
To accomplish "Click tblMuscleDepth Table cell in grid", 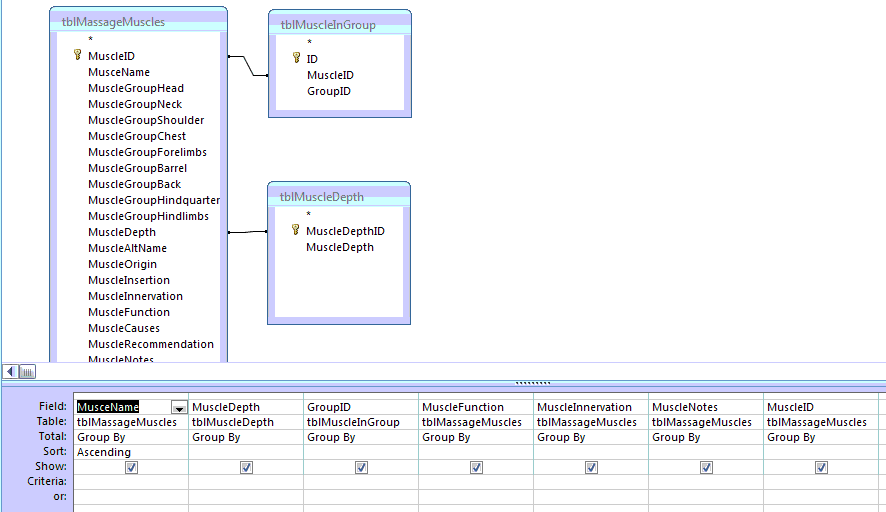I will point(246,422).
